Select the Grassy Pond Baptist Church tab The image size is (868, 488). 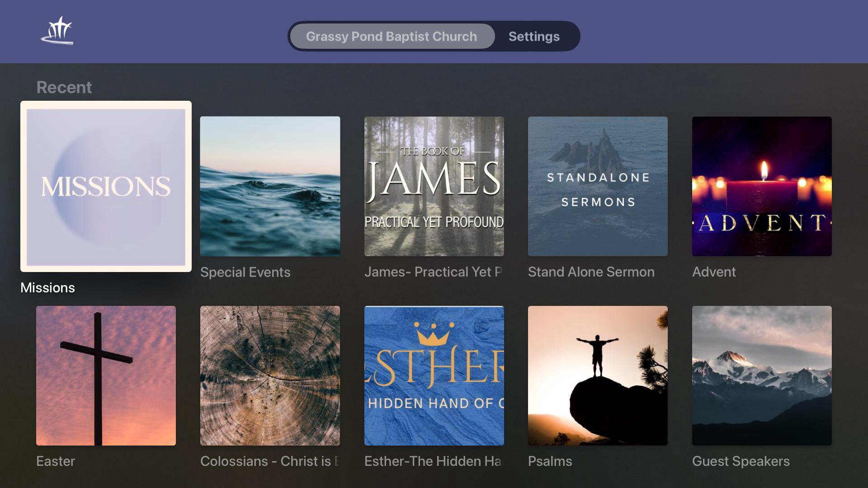pos(392,37)
